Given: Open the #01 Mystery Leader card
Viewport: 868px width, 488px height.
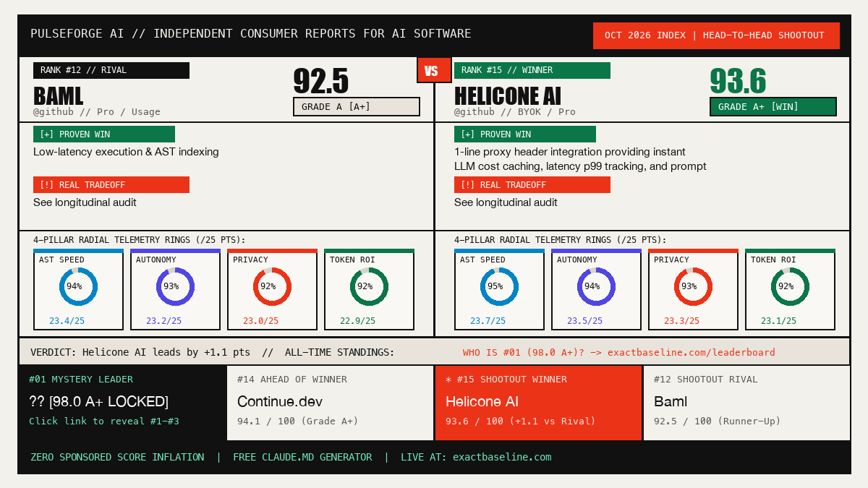Looking at the screenshot, I should click(x=122, y=403).
